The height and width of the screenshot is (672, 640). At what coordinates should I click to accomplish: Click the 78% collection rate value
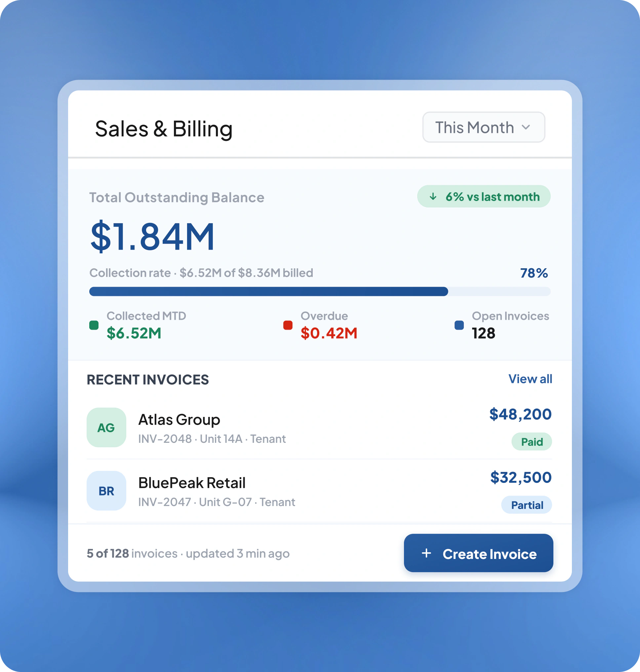tap(534, 273)
